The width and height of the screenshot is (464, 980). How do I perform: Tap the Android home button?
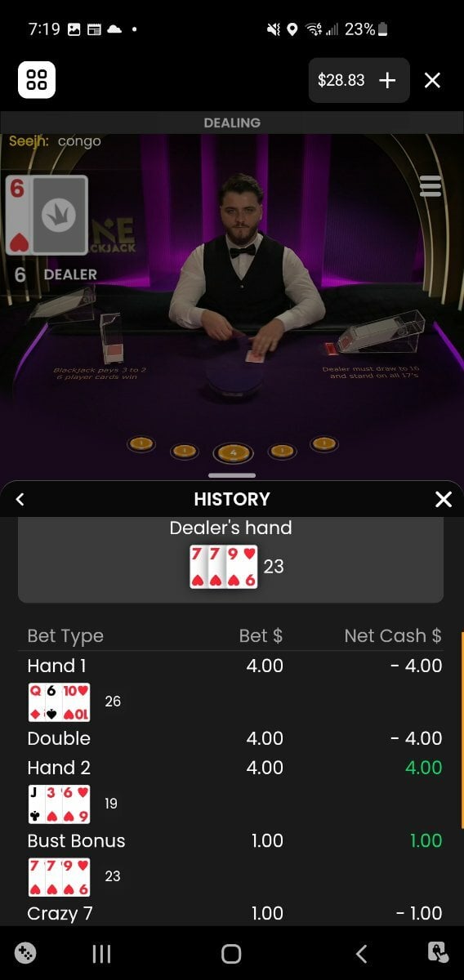click(x=232, y=954)
